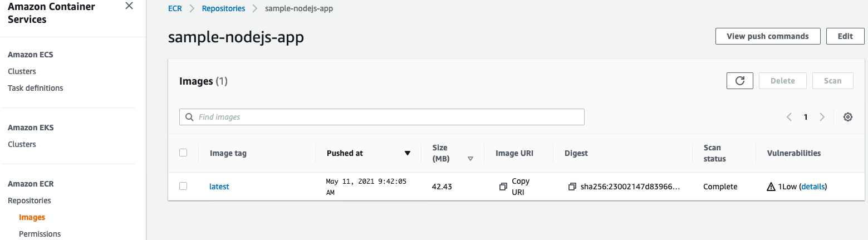Sort by Pushed at column arrow
The image size is (868, 240).
pos(408,153)
